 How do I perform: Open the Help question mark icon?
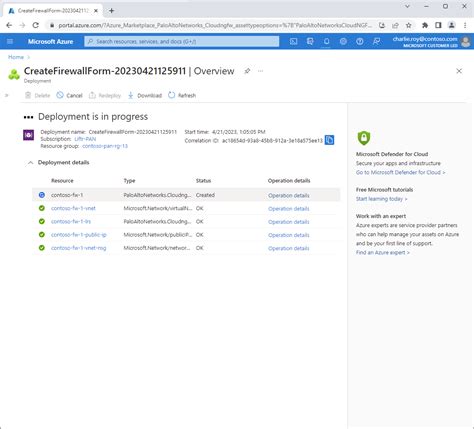[x=360, y=41]
